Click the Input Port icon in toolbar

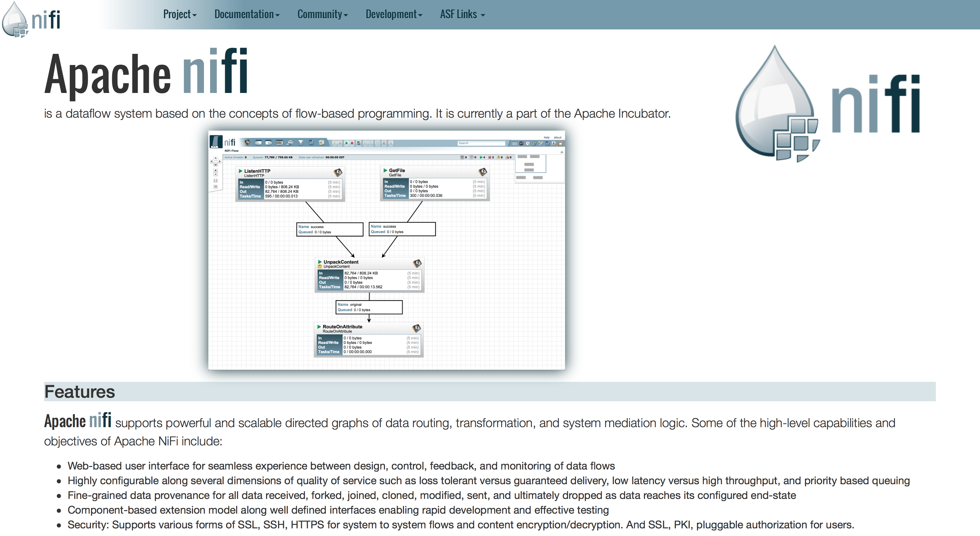258,143
